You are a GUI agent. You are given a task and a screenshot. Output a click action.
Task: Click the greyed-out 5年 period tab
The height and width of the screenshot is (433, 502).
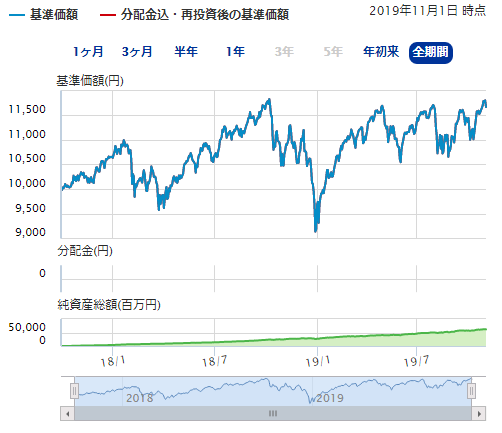coord(333,52)
